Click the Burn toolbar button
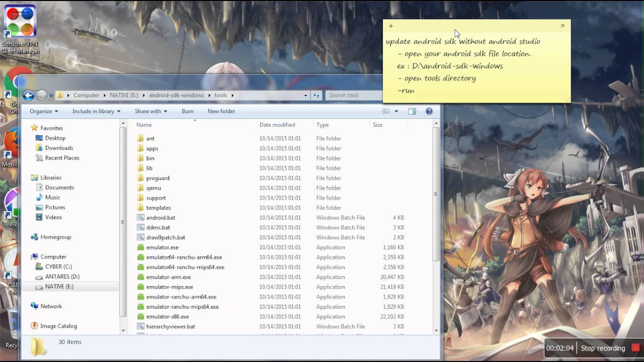 188,111
